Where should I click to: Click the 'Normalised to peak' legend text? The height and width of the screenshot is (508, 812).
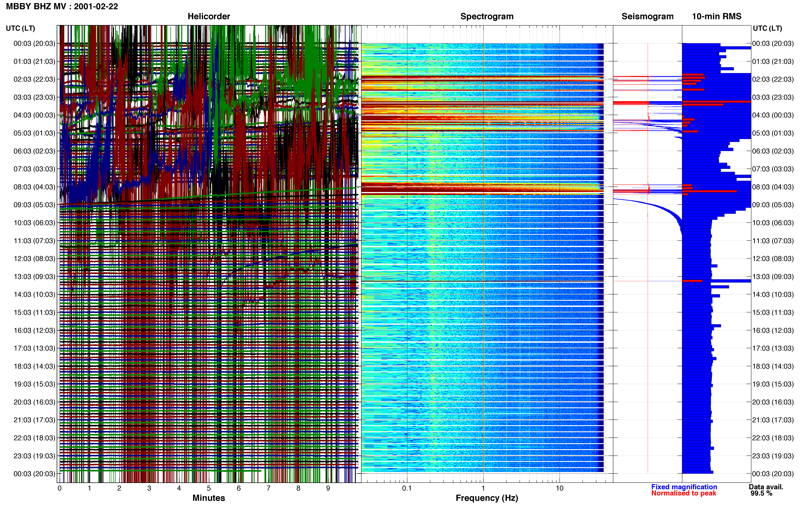tap(684, 493)
